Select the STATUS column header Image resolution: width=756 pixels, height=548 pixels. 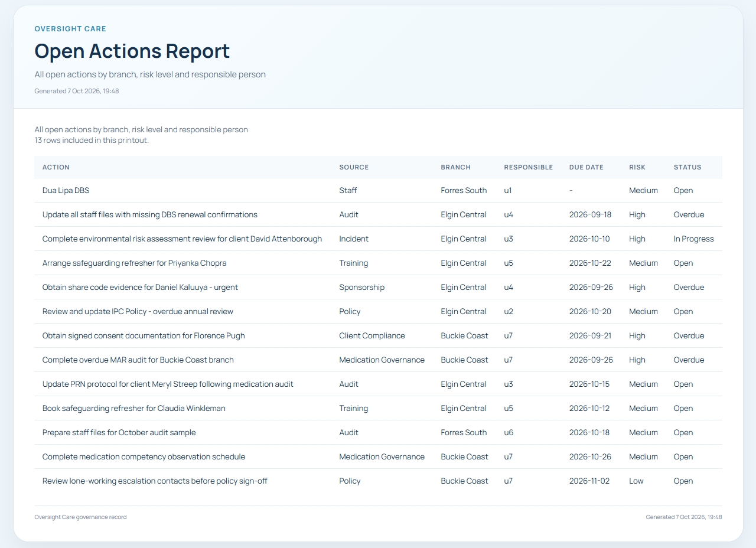click(x=687, y=167)
